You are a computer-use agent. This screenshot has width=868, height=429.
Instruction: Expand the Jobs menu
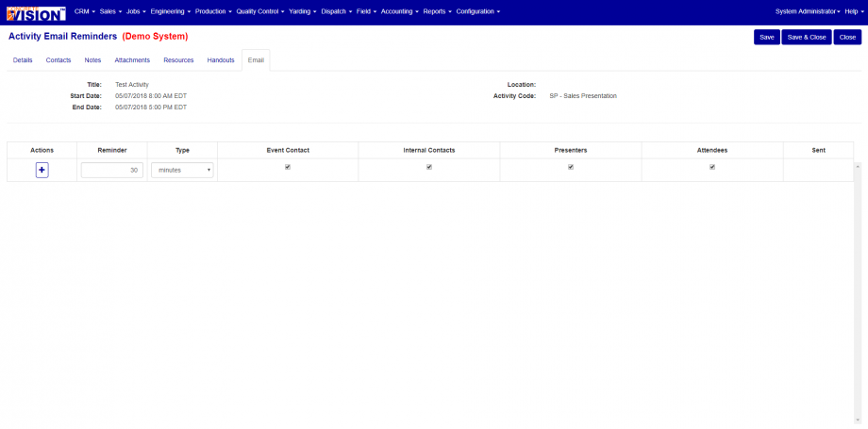(136, 11)
